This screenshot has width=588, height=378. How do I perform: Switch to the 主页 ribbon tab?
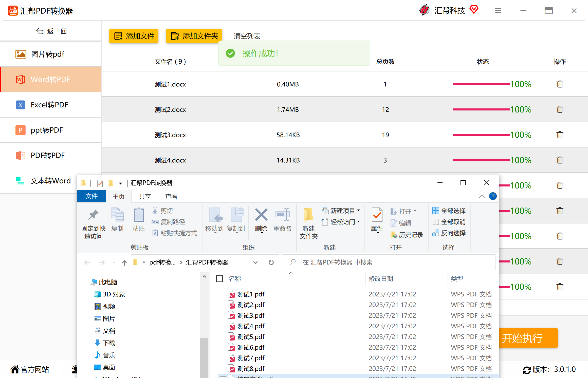click(119, 196)
